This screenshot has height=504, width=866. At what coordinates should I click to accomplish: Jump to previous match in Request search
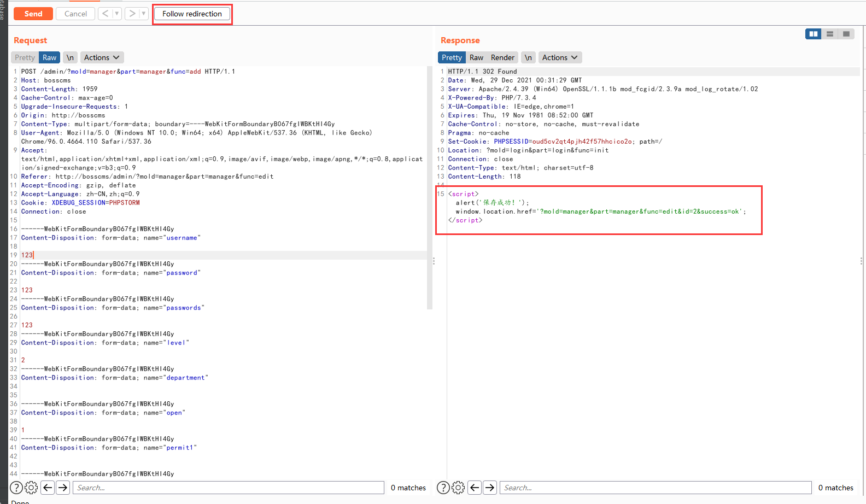point(48,488)
